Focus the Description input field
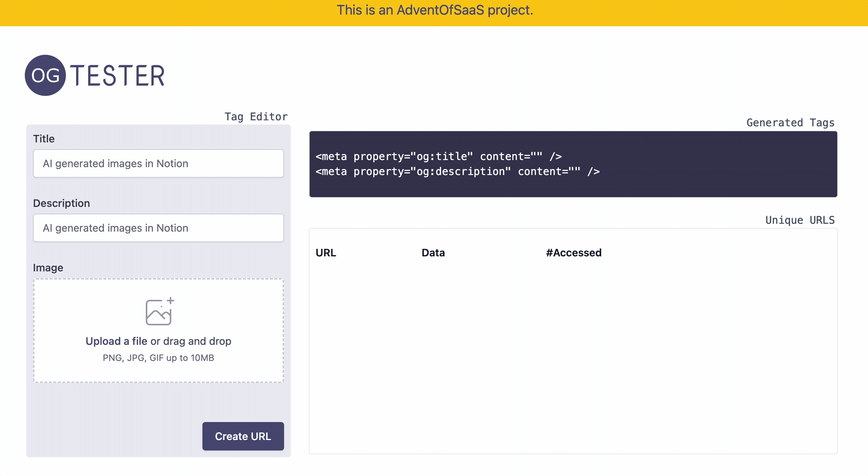Image resolution: width=868 pixels, height=476 pixels. tap(159, 228)
